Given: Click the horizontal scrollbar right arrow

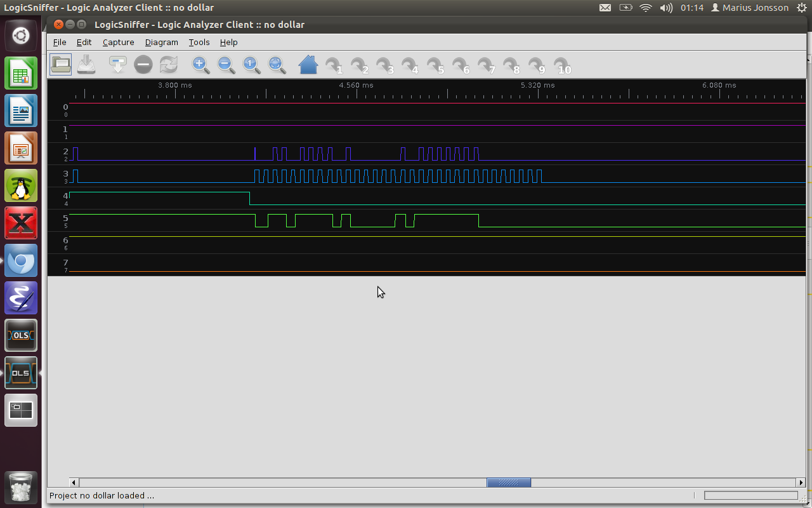Looking at the screenshot, I should [801, 483].
